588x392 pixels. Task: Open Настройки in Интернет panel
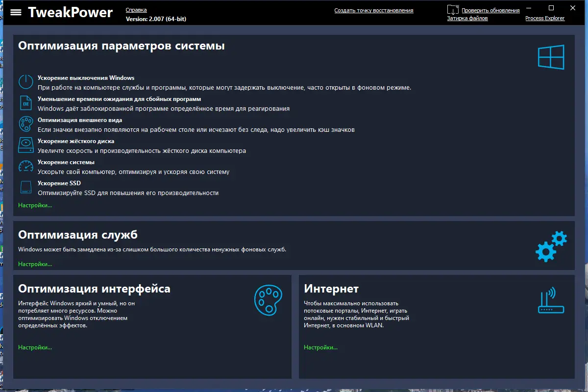[x=321, y=347]
